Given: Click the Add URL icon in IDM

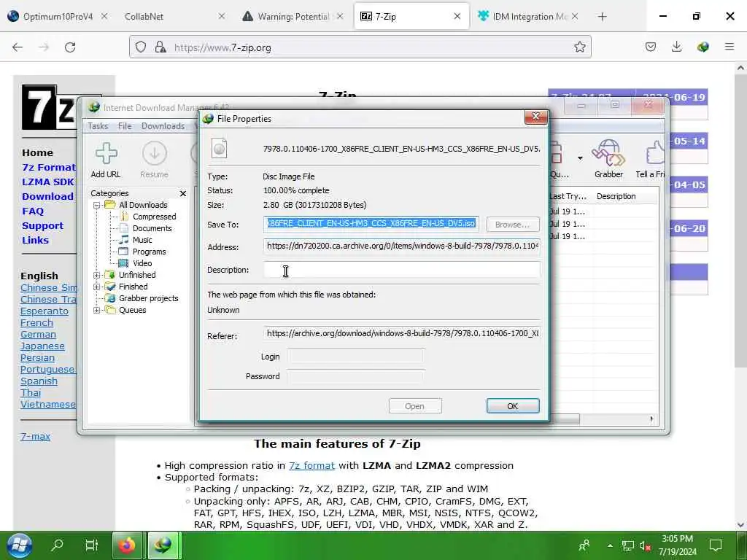Looking at the screenshot, I should pyautogui.click(x=106, y=153).
